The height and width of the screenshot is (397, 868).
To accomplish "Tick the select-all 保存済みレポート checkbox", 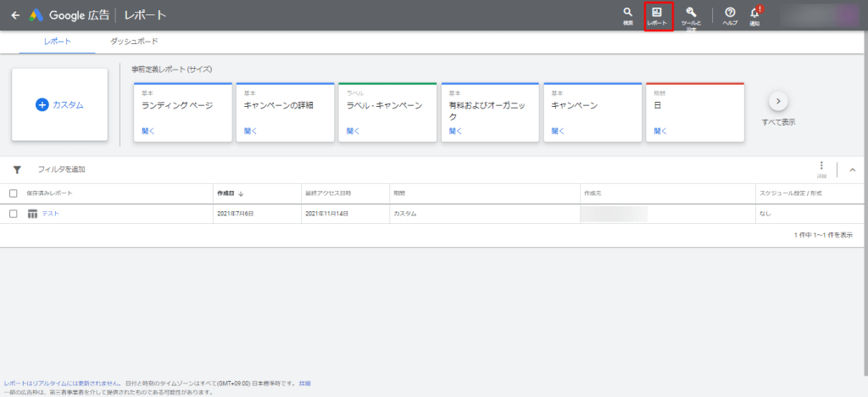I will click(x=14, y=193).
